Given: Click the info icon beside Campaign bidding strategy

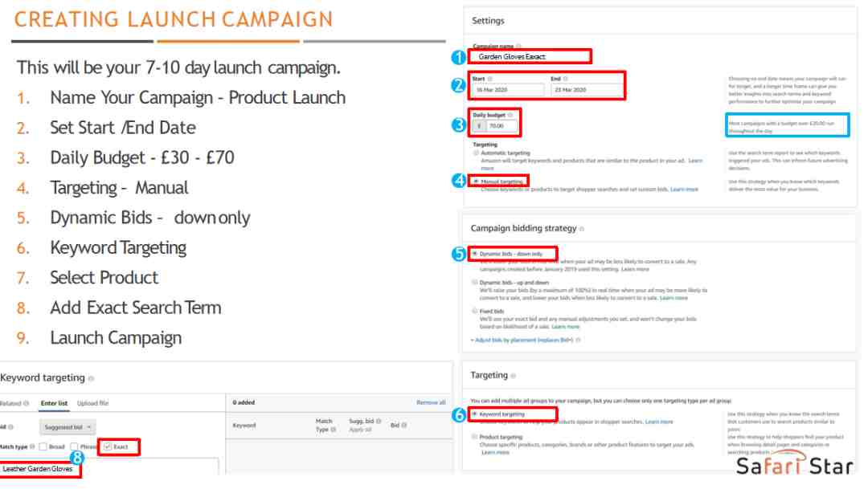Looking at the screenshot, I should tap(582, 229).
